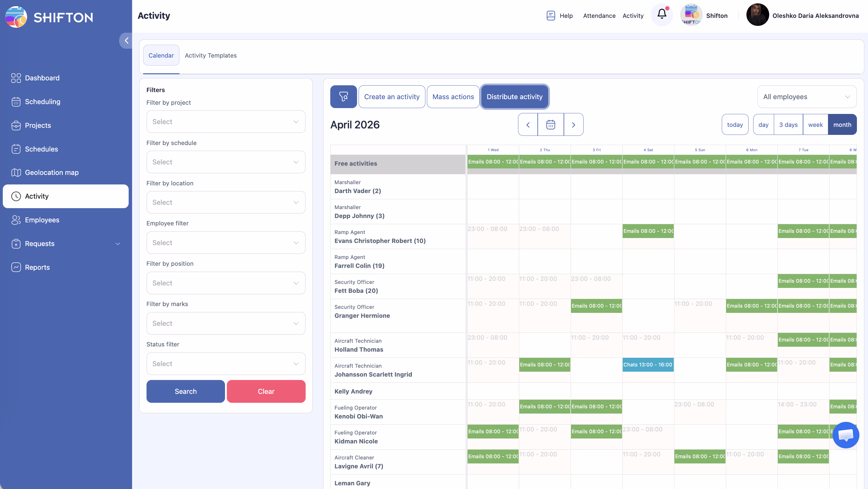Switch to Activity Templates tab
Image resolution: width=868 pixels, height=489 pixels.
click(211, 55)
